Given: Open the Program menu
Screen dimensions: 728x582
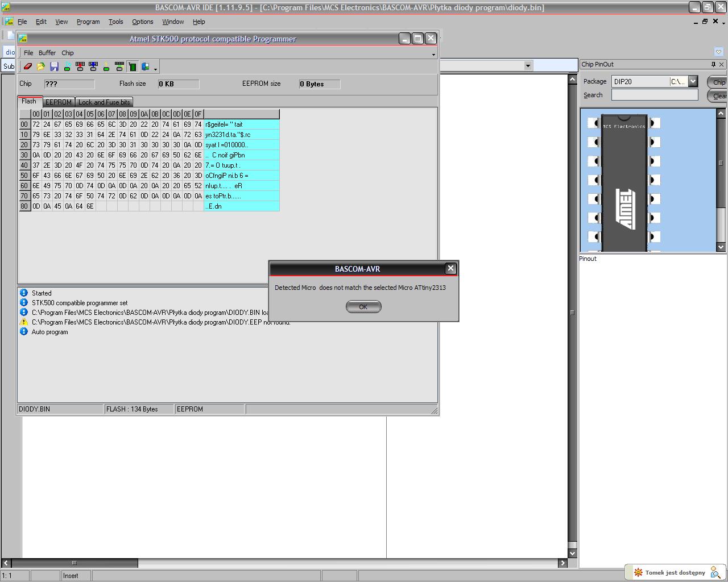Looking at the screenshot, I should [88, 22].
